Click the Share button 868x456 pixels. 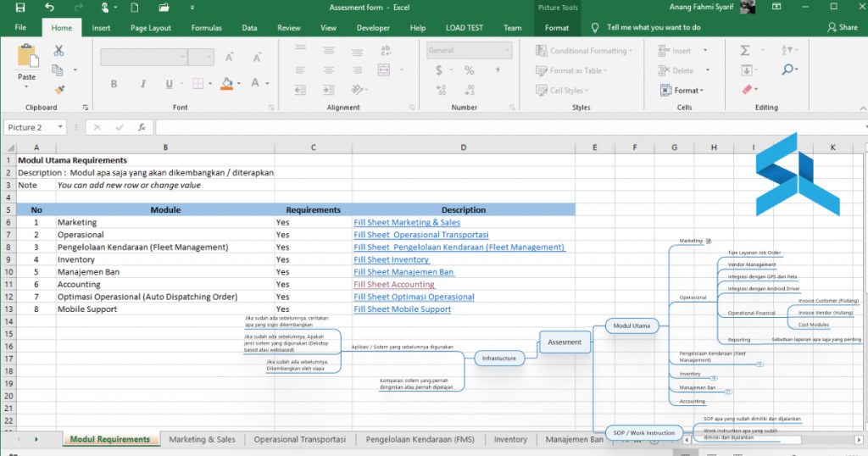(842, 27)
